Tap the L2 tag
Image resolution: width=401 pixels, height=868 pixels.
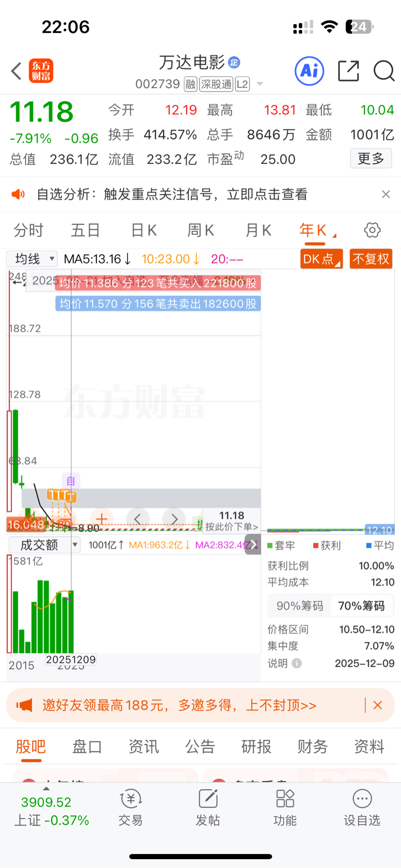242,84
